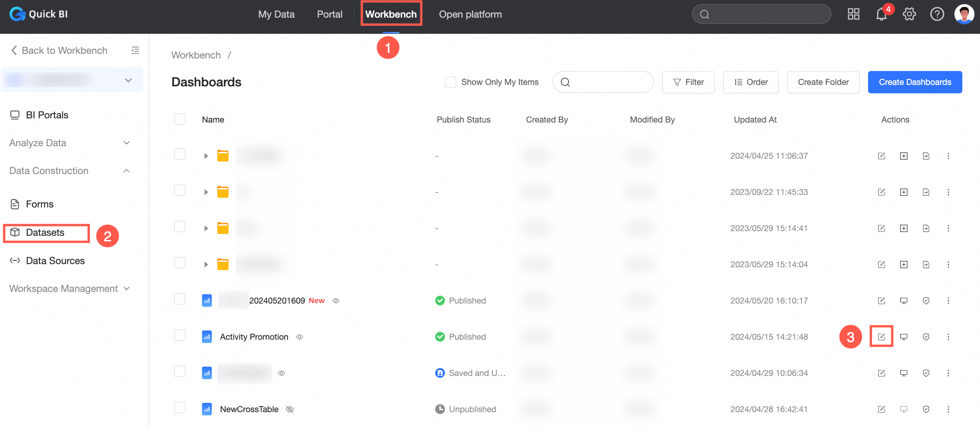Select all rows via header checkbox
Viewport: 980px width, 427px height.
click(180, 119)
